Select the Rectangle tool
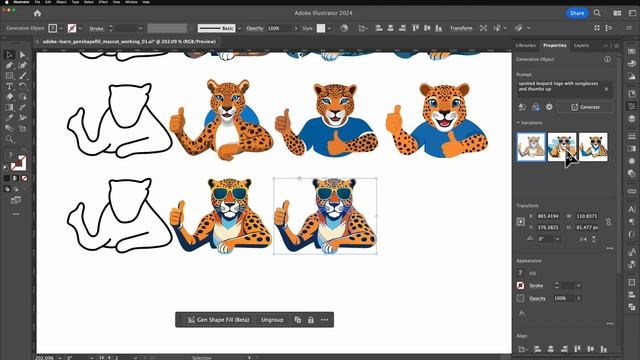The height and width of the screenshot is (360, 640). 9,76
